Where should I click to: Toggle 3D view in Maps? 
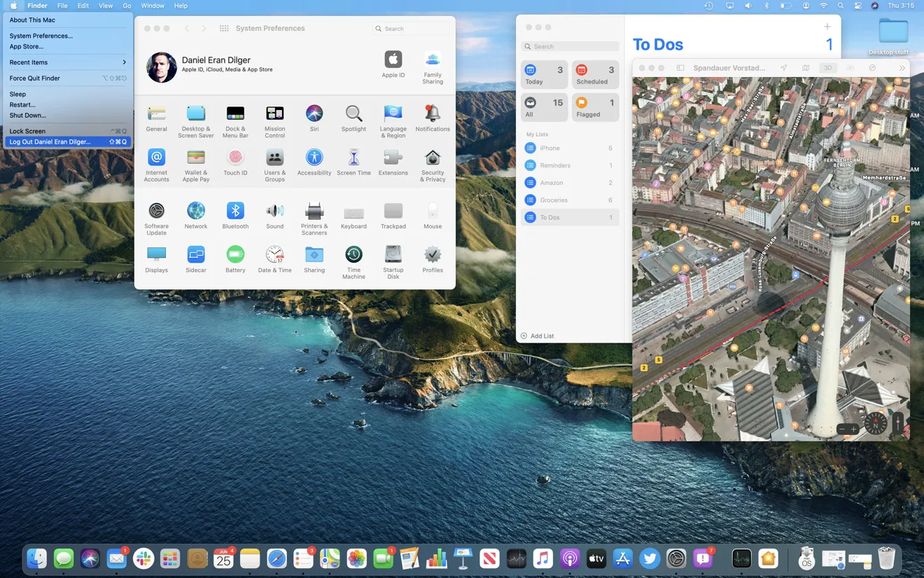point(828,68)
